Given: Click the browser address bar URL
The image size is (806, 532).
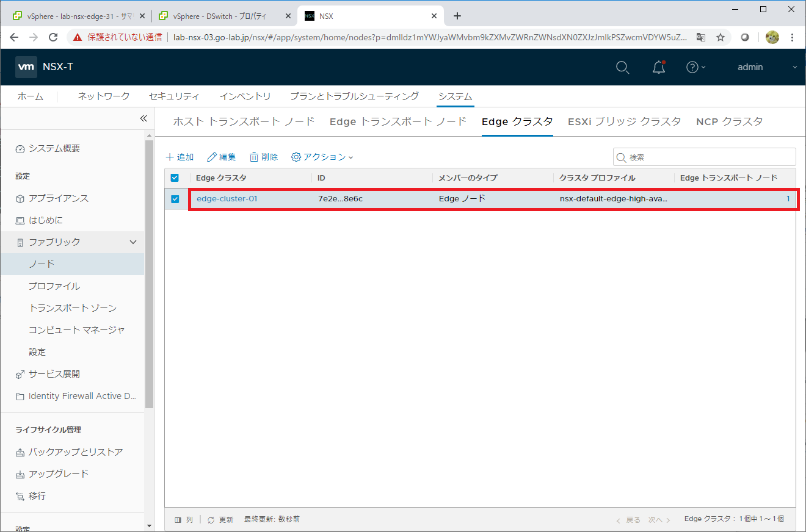Looking at the screenshot, I should 430,37.
